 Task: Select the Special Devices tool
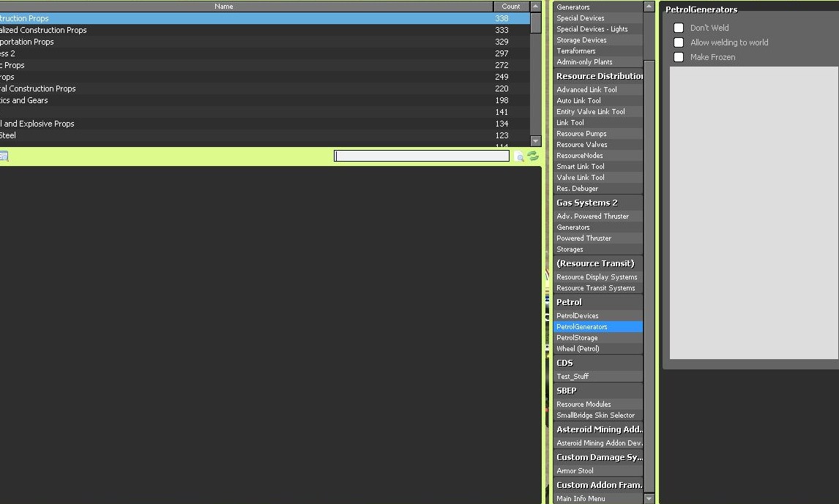(597, 18)
